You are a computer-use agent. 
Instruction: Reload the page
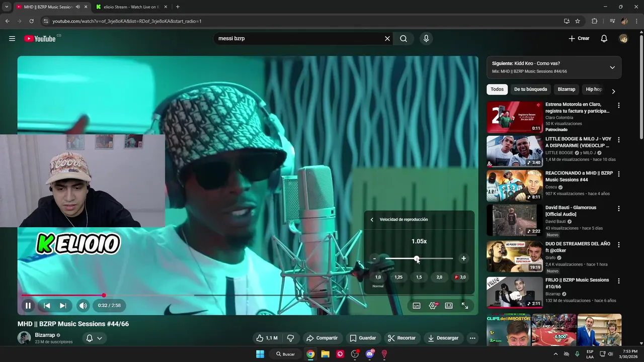coord(31,21)
